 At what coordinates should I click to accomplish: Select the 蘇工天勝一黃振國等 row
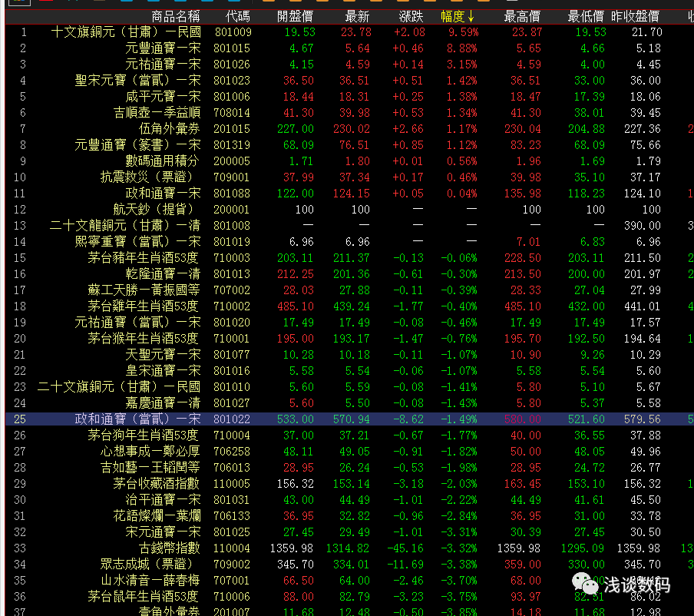click(349, 290)
